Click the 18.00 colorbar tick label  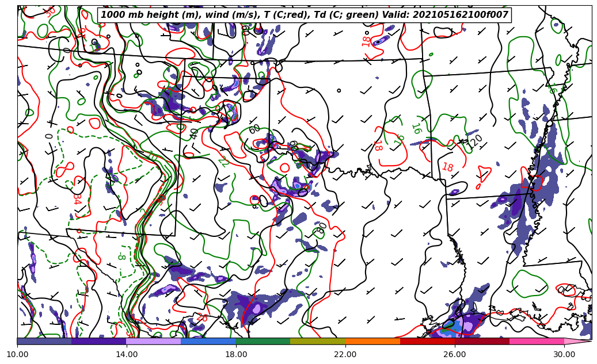tap(235, 354)
